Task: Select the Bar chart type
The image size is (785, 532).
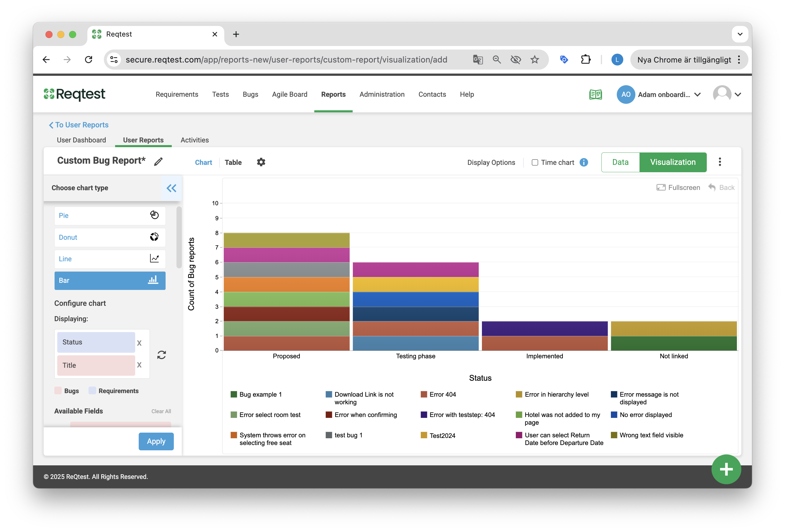Action: 110,280
